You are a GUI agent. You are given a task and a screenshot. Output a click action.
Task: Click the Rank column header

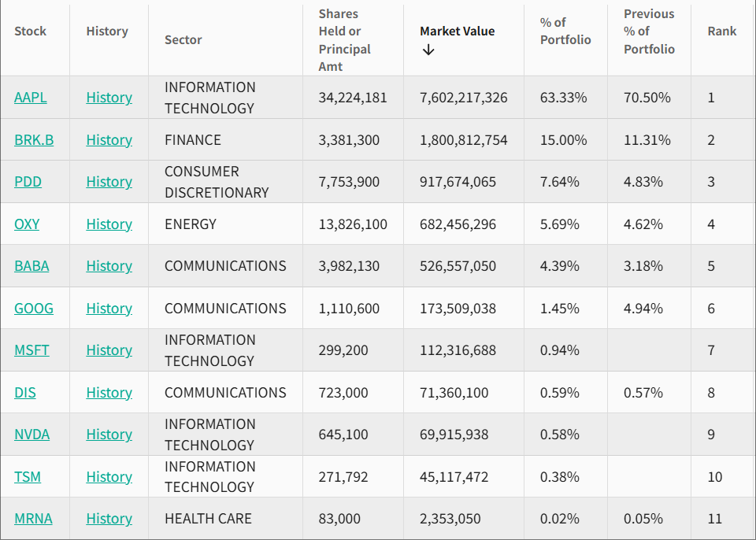click(721, 31)
